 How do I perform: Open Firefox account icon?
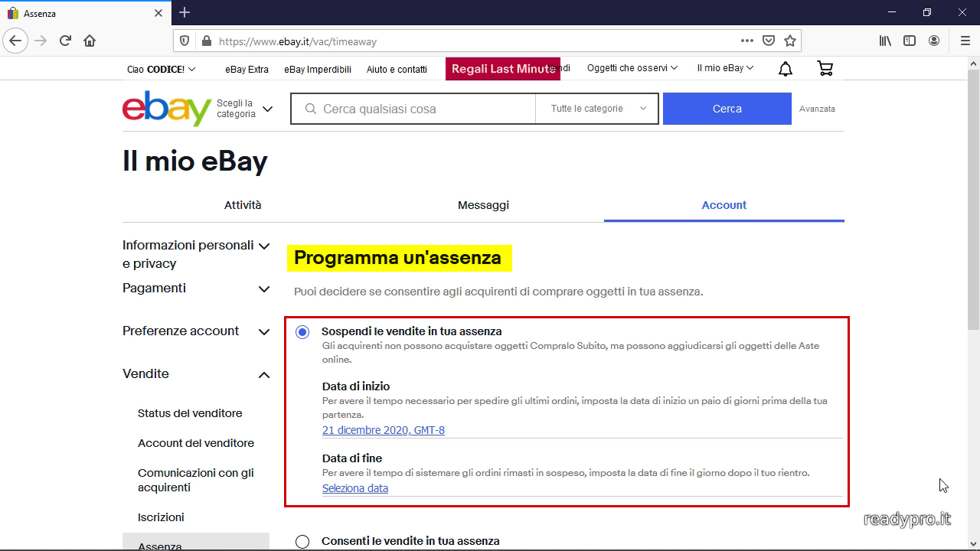point(934,41)
